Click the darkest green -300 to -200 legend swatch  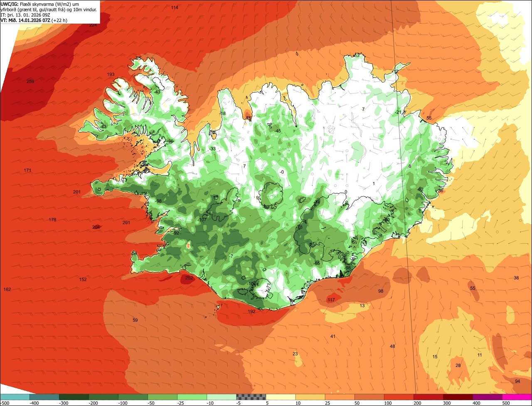click(x=74, y=397)
